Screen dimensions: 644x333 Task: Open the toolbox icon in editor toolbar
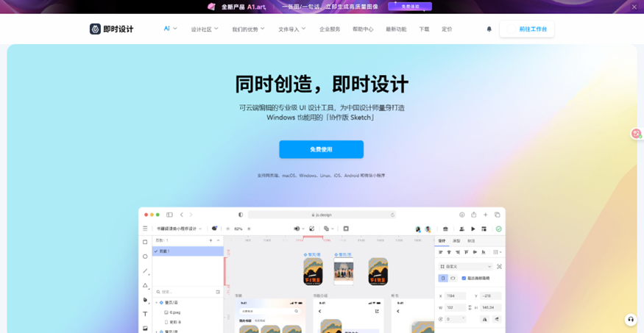click(445, 229)
